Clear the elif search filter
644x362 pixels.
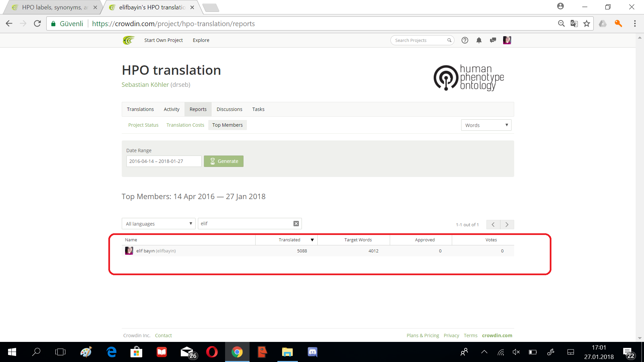(296, 224)
